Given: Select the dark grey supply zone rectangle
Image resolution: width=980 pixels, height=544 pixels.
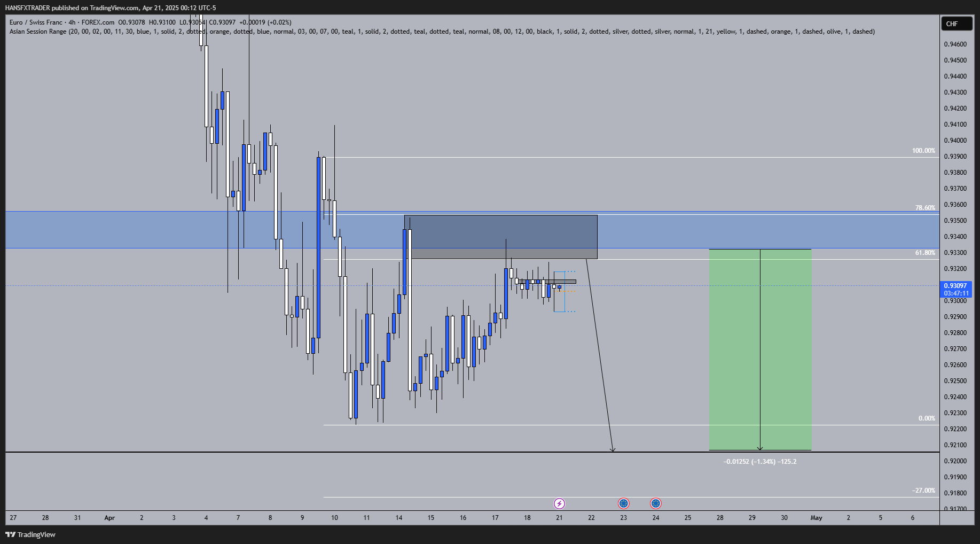Looking at the screenshot, I should 500,237.
